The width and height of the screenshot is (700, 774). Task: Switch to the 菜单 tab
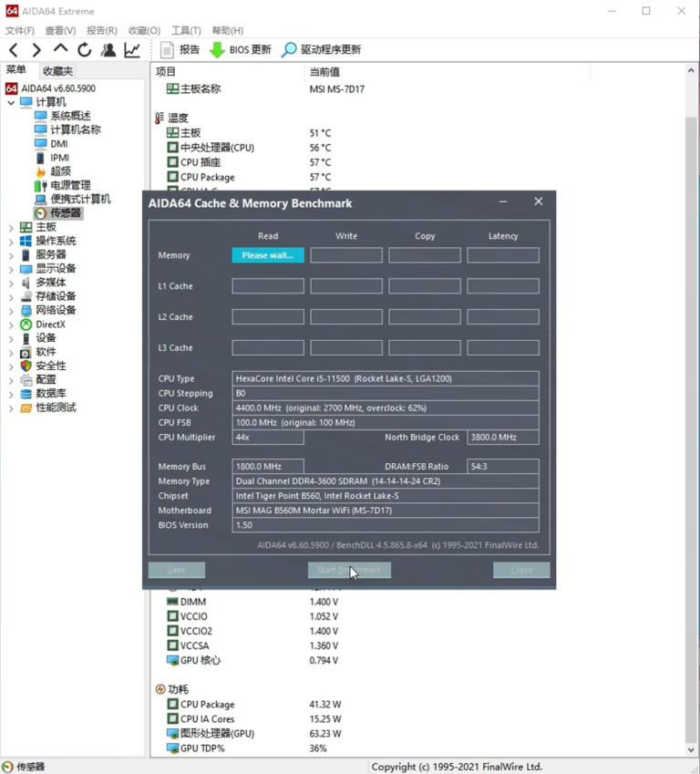15,70
